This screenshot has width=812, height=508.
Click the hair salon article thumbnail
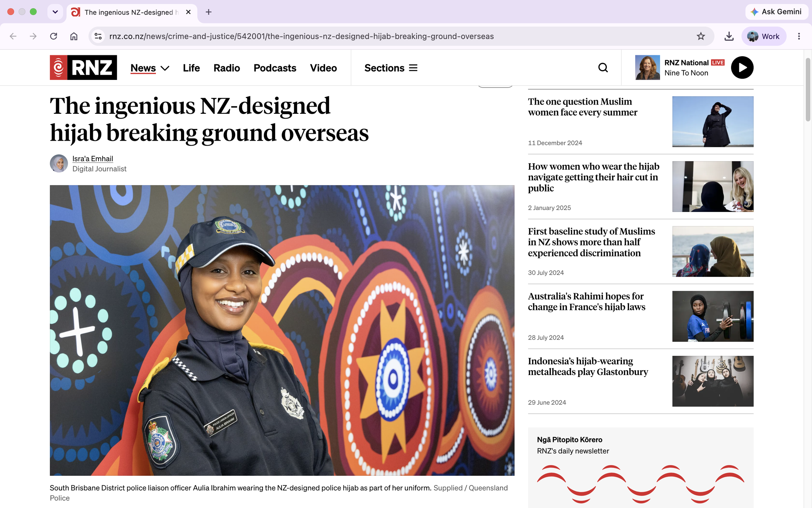[x=713, y=187]
